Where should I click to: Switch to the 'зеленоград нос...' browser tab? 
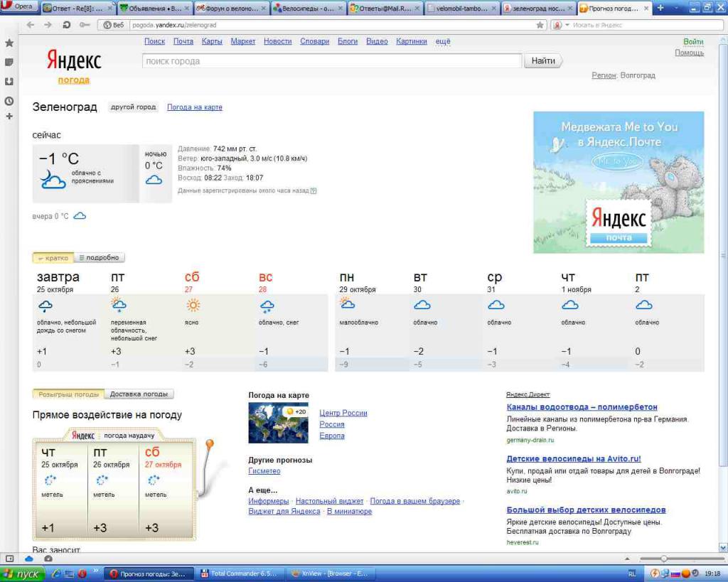click(x=538, y=9)
